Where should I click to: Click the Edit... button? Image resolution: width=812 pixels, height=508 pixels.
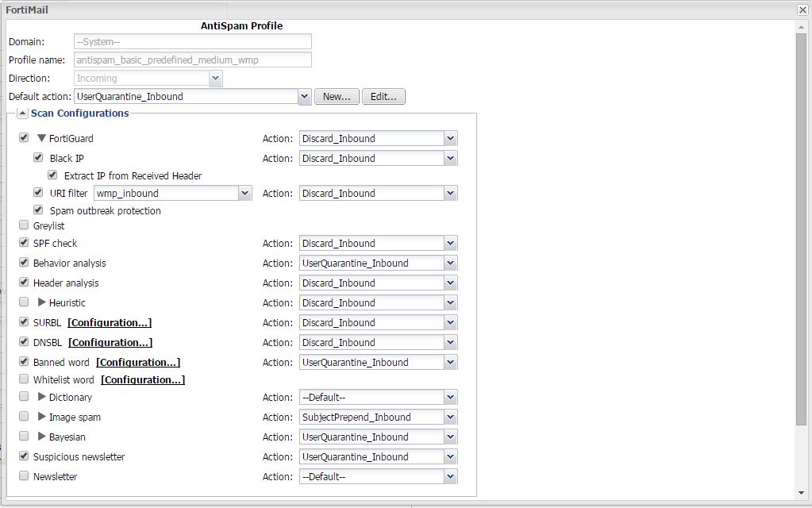click(x=383, y=96)
